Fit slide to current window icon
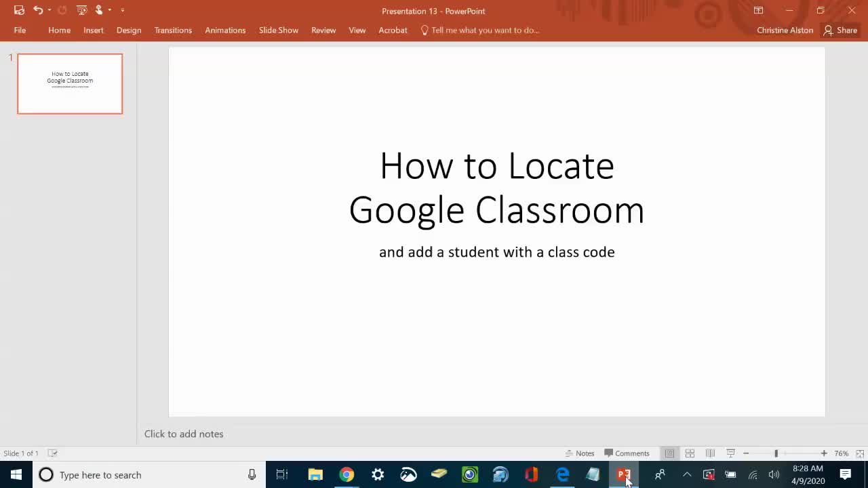Image resolution: width=868 pixels, height=488 pixels. [x=860, y=453]
